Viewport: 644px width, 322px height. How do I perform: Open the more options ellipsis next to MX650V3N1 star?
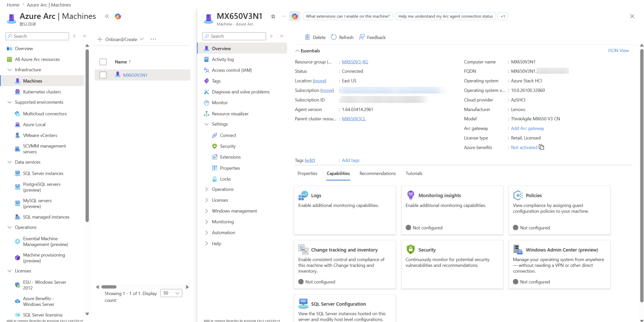[x=284, y=16]
